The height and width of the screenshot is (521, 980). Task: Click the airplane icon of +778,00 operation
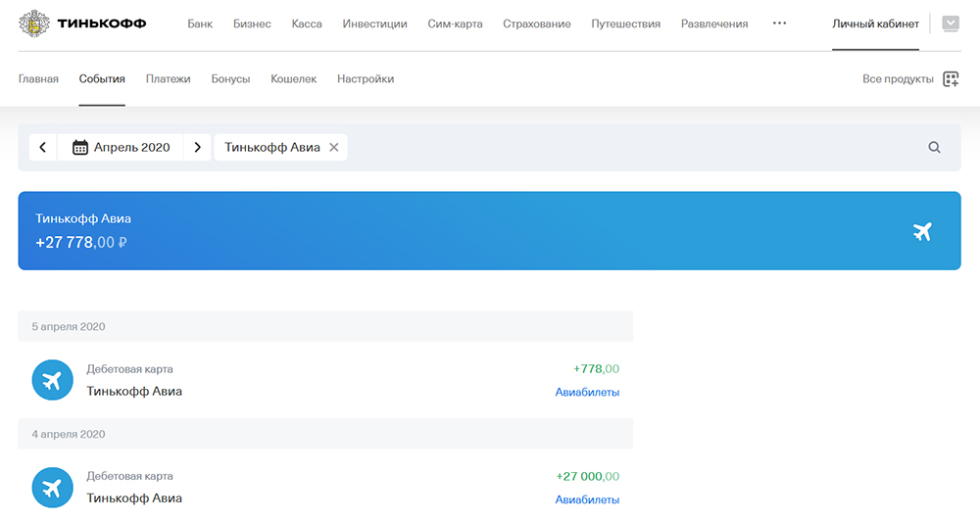tap(53, 380)
